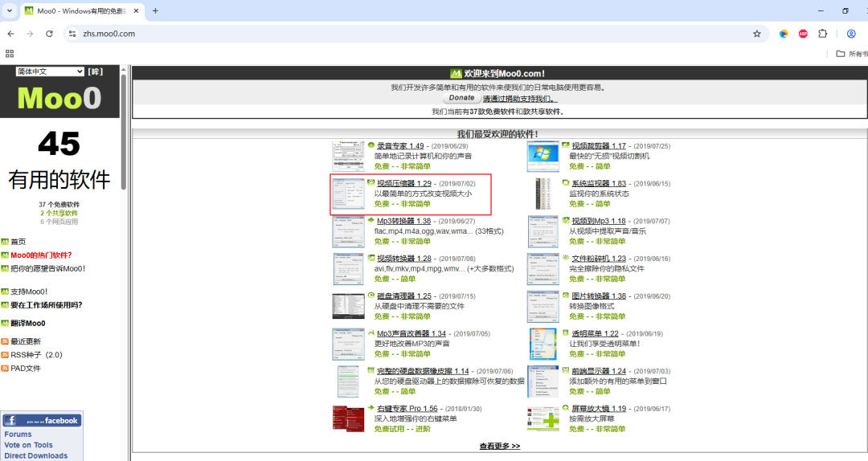Open the Adblock Plus extension icon

(803, 34)
